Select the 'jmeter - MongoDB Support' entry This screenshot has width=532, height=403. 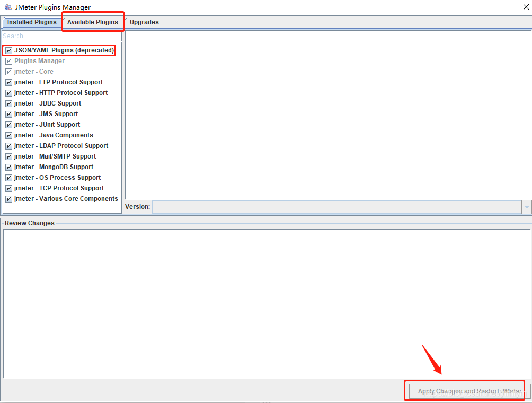coord(54,167)
